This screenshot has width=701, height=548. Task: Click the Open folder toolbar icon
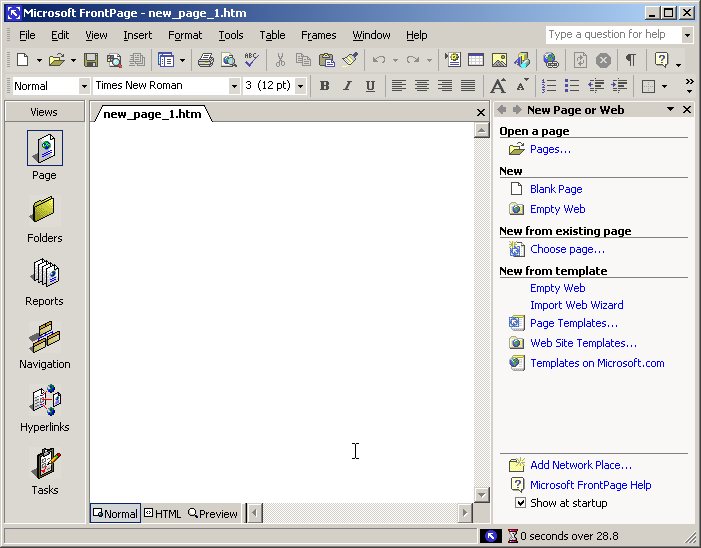pyautogui.click(x=57, y=59)
